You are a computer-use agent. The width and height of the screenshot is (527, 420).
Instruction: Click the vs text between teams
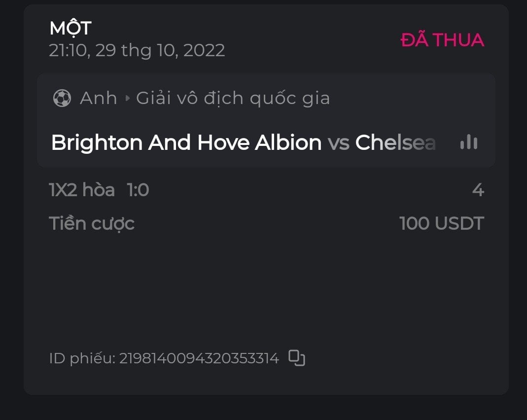(338, 143)
